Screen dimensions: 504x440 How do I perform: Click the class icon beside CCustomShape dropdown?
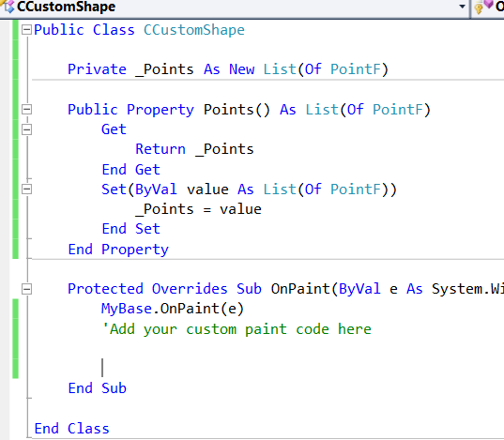pyautogui.click(x=8, y=7)
